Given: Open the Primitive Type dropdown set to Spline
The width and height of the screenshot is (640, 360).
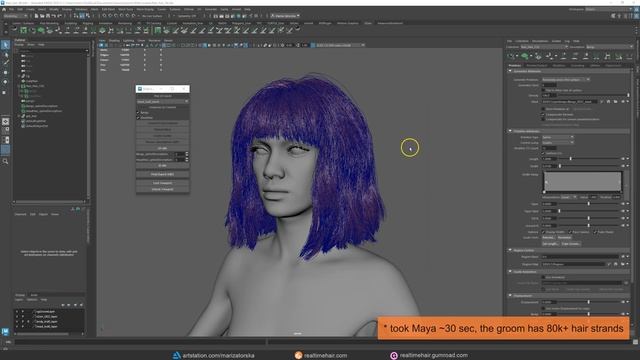Looking at the screenshot, I should (558, 138).
